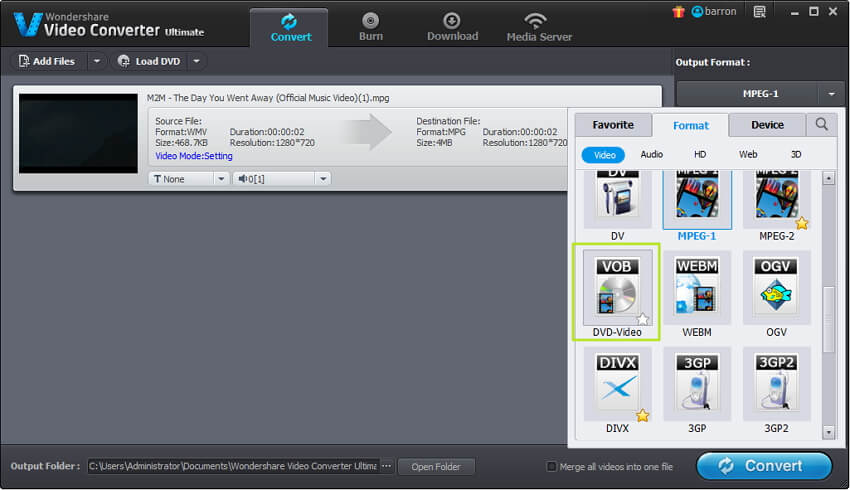Start conversion with the Convert button
850x490 pixels.
pyautogui.click(x=764, y=466)
